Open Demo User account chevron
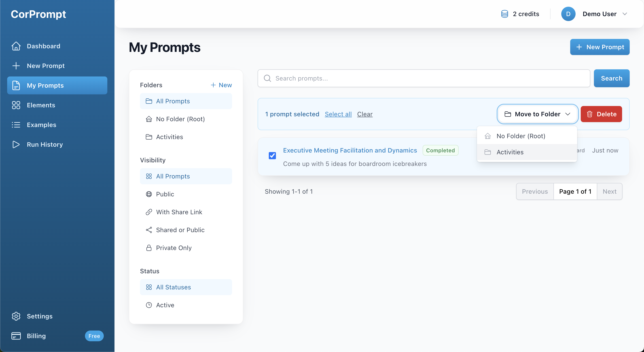The height and width of the screenshot is (352, 644). tap(625, 14)
